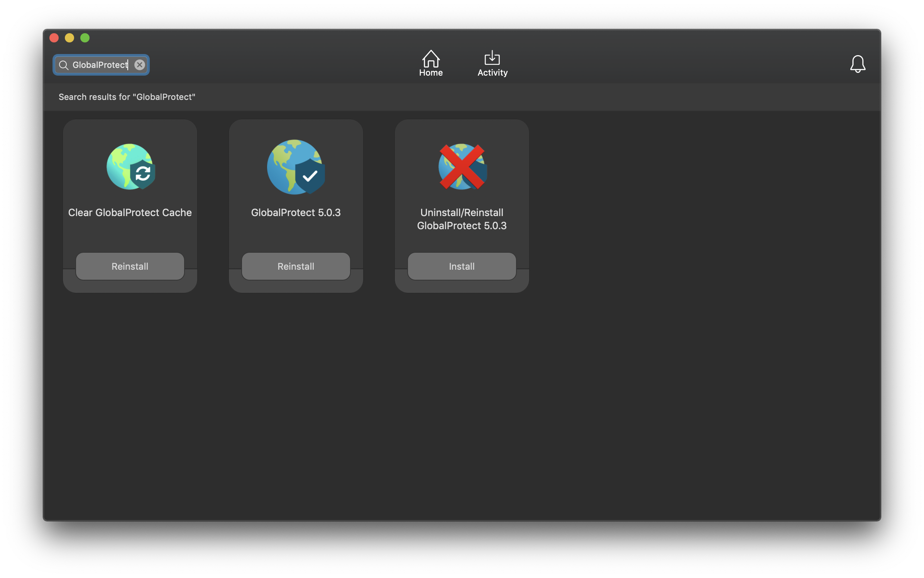This screenshot has height=578, width=924.
Task: Minimize the window with the yellow button
Action: [69, 38]
